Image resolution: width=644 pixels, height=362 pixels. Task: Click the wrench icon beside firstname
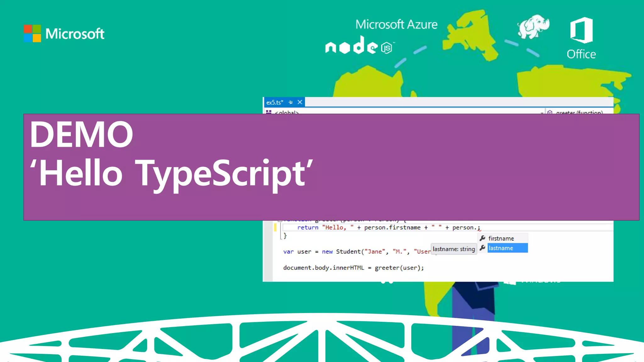tap(483, 238)
